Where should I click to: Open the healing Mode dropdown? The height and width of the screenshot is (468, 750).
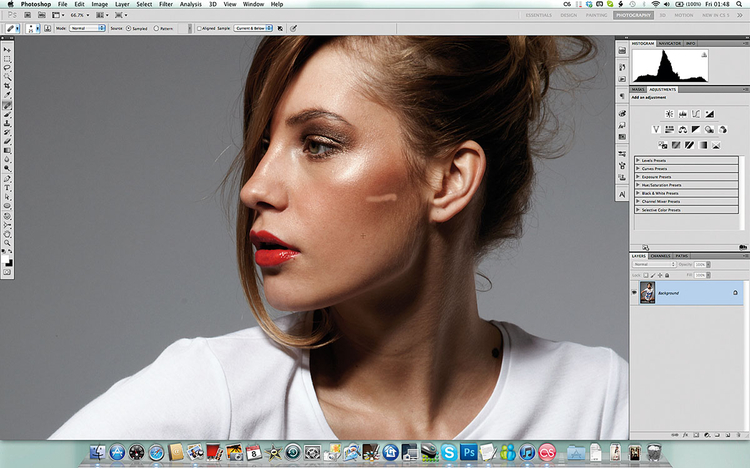[87, 28]
